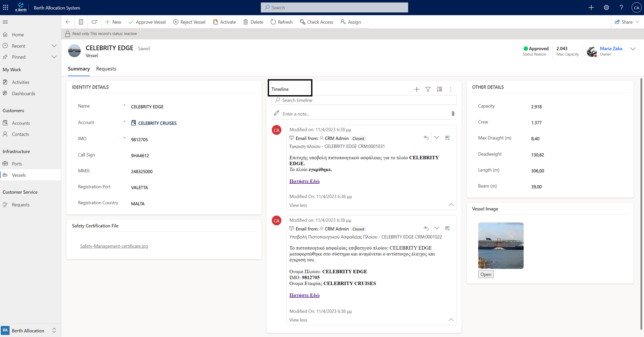
Task: Click the New button
Action: 113,22
